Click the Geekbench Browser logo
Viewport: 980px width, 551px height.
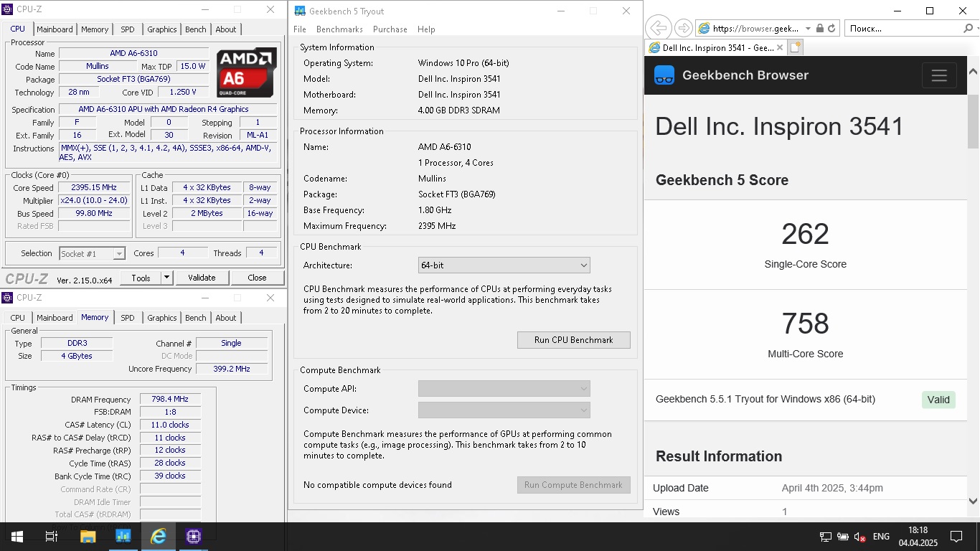pyautogui.click(x=665, y=75)
